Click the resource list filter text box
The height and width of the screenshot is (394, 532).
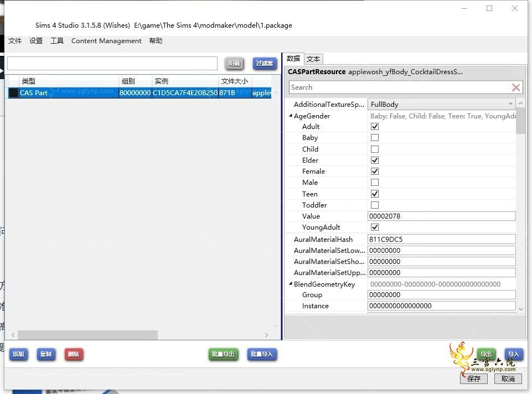tap(112, 64)
